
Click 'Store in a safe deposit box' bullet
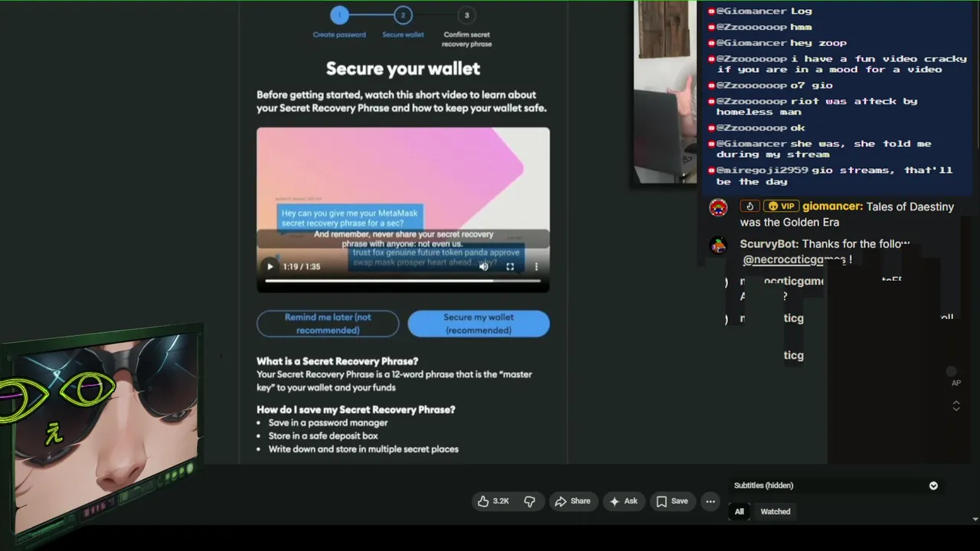tap(323, 435)
